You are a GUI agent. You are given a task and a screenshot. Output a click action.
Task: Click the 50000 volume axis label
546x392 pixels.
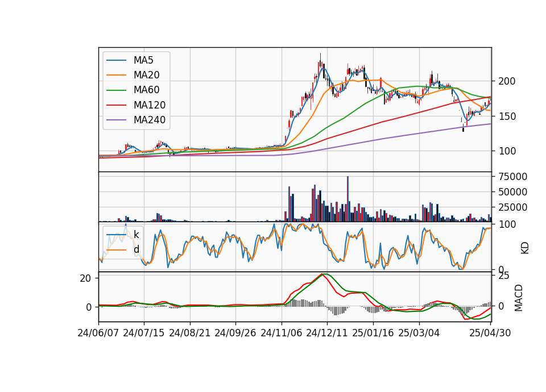[x=513, y=192]
